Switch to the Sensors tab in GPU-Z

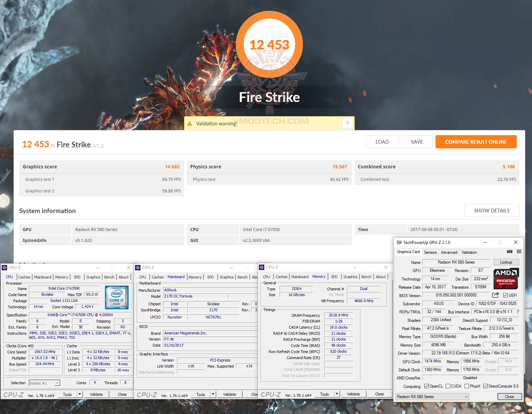[x=430, y=252]
